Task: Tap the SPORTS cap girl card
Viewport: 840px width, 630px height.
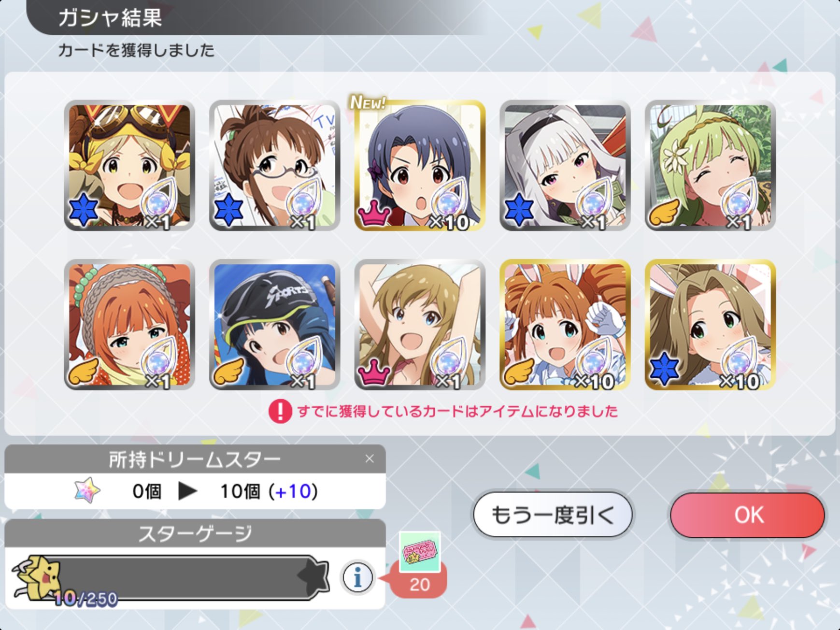Action: click(274, 325)
